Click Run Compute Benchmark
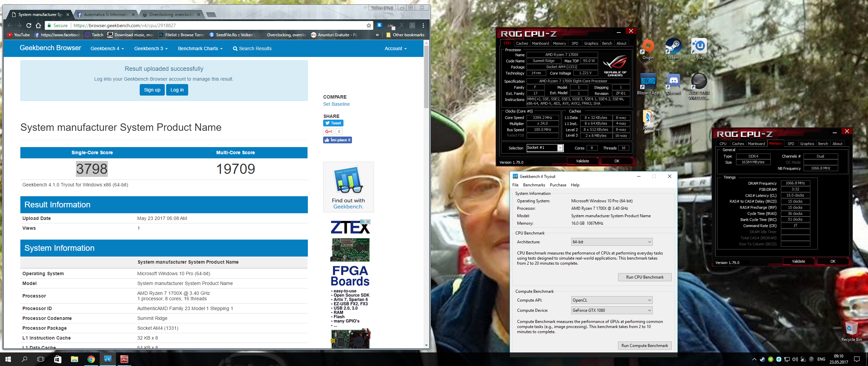 coord(645,346)
